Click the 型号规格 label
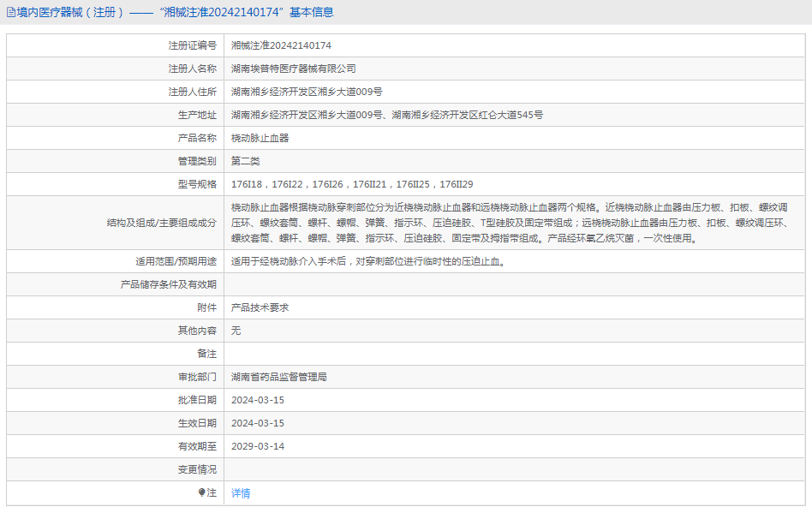This screenshot has width=812, height=513. click(x=197, y=184)
